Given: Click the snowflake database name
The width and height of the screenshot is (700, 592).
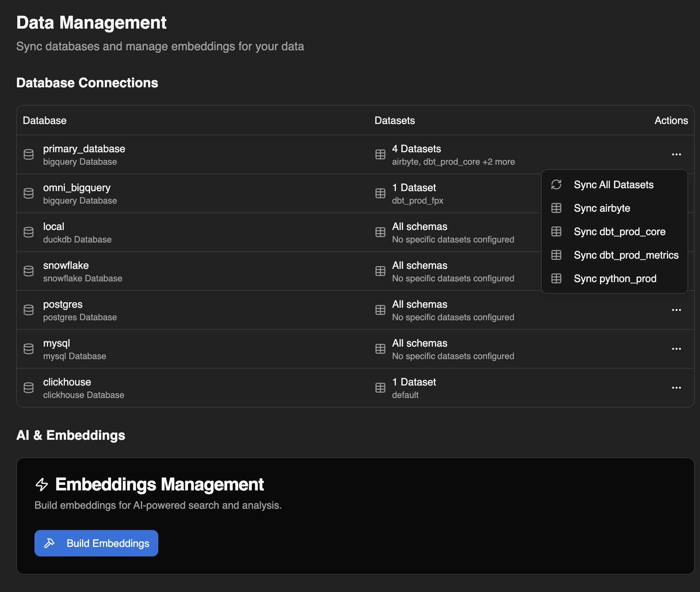Looking at the screenshot, I should (66, 265).
